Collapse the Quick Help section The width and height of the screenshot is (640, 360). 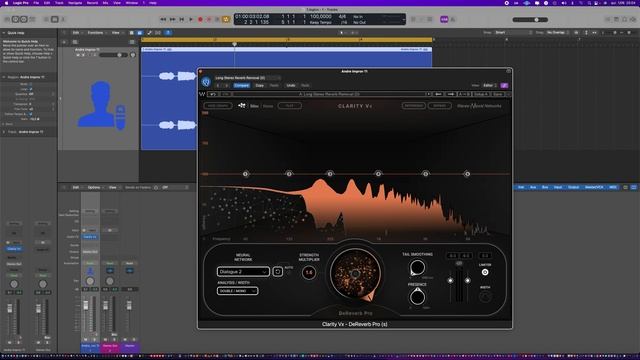click(x=4, y=33)
